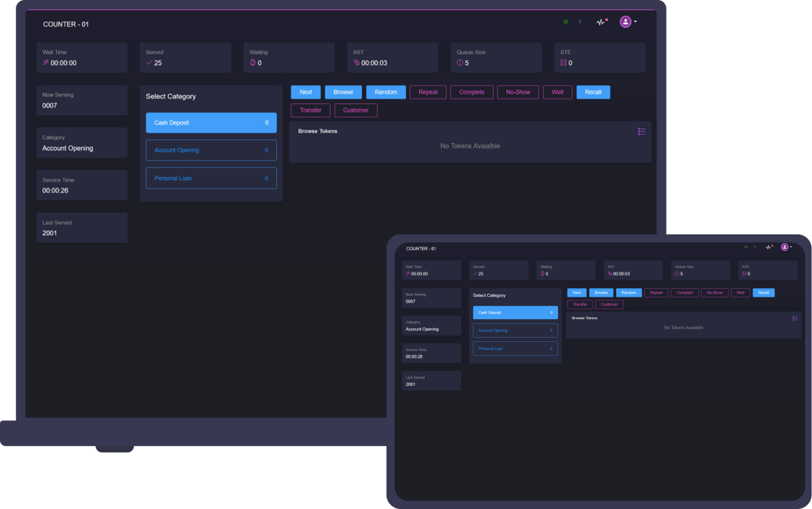The width and height of the screenshot is (812, 509).
Task: Click Category Account Opening card on laptop
Action: coord(82,143)
